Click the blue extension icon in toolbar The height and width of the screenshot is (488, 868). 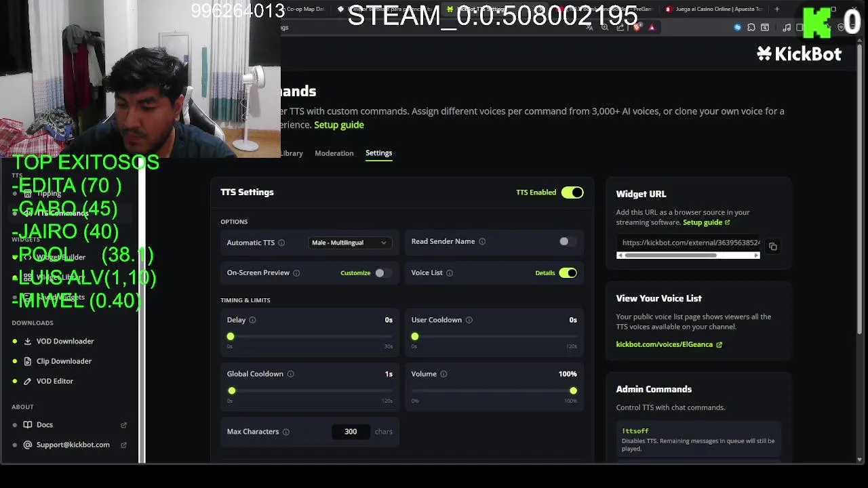(738, 28)
